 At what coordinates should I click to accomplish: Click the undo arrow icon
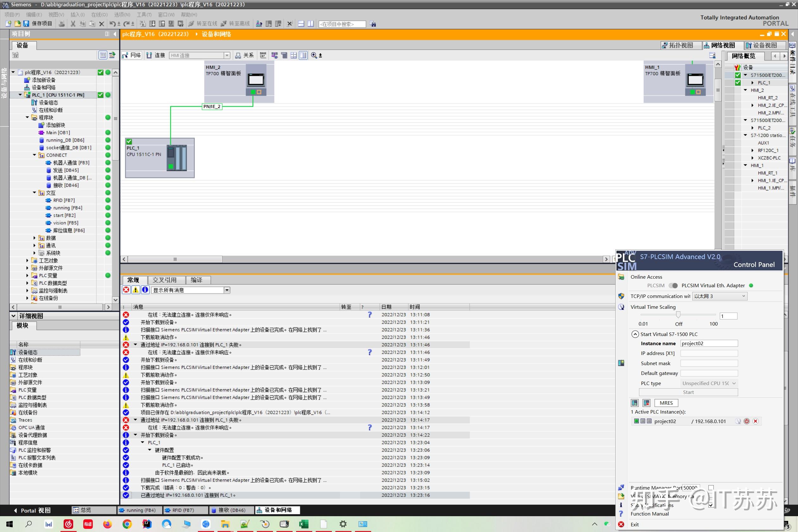tap(112, 24)
